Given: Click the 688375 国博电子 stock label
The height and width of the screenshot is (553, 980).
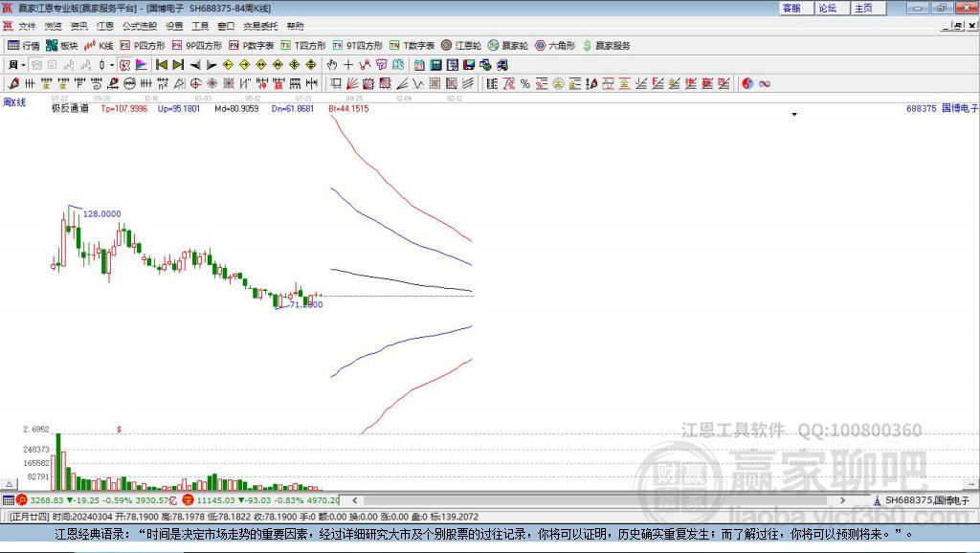Looking at the screenshot, I should [942, 108].
